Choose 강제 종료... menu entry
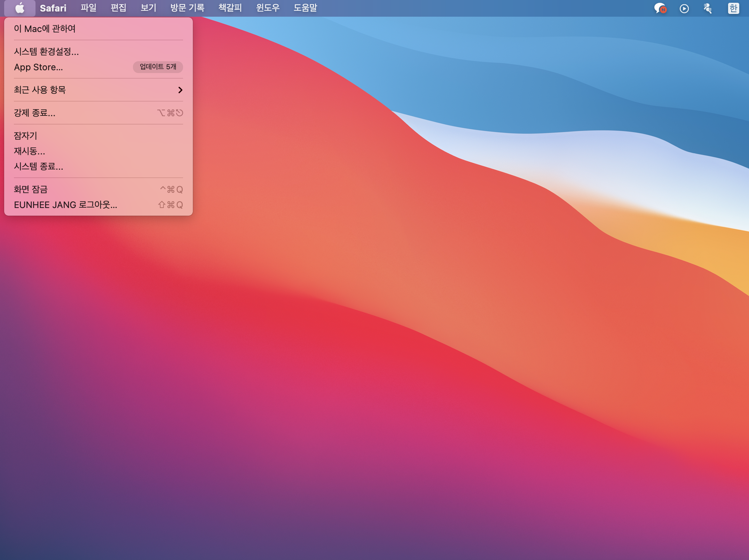The width and height of the screenshot is (749, 560). [34, 113]
